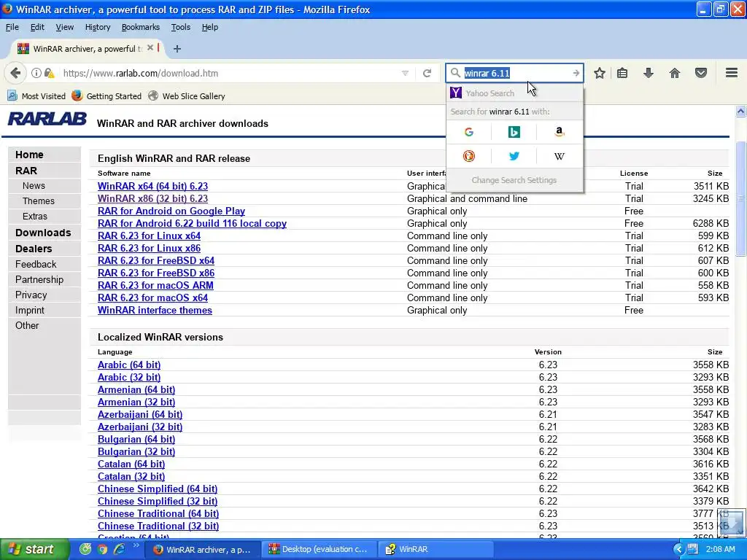
Task: Click the padlock warning icon in URL bar
Action: (49, 73)
